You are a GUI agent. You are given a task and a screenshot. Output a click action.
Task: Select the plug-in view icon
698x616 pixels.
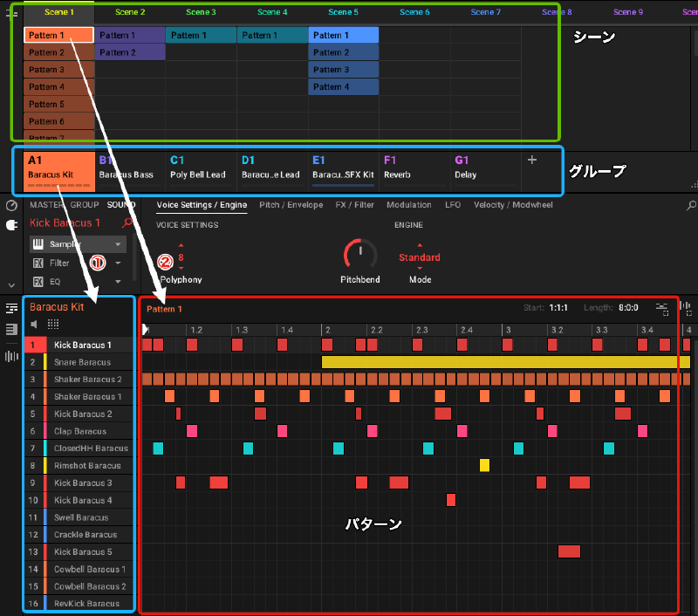[11, 225]
